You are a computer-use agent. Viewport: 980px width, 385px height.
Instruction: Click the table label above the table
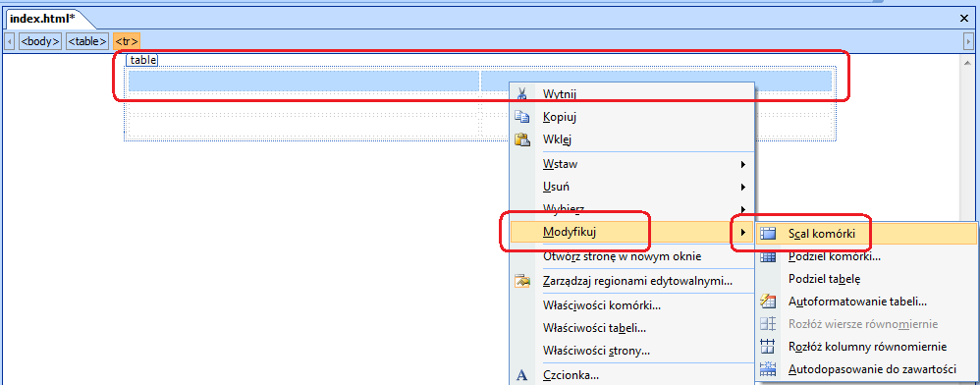142,60
